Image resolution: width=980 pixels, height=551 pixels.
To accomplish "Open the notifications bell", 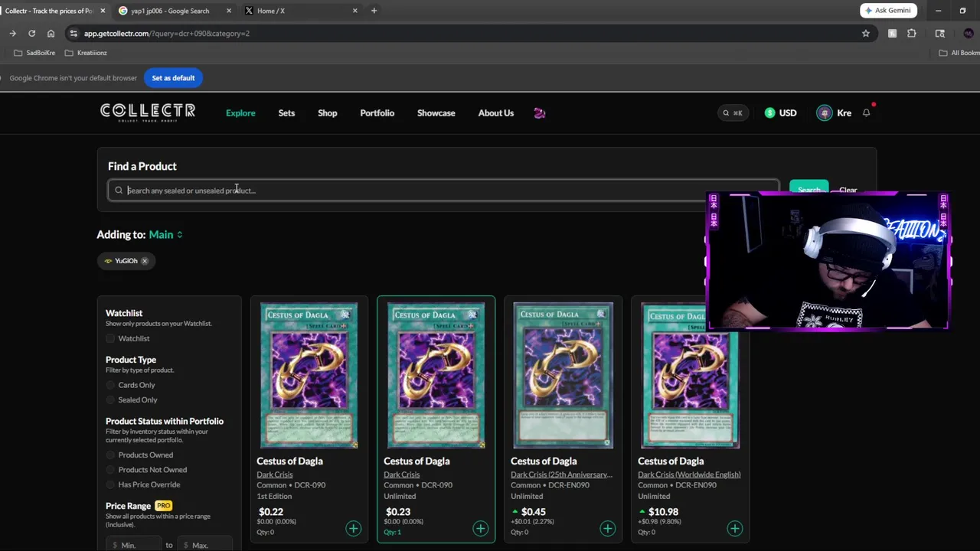I will 867,112.
